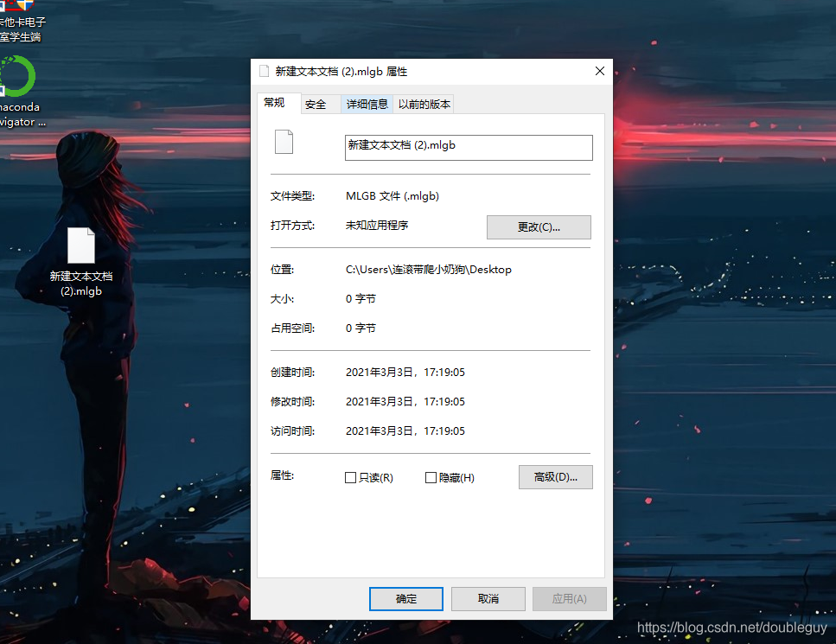This screenshot has width=836, height=644.
Task: Click the 应用(A) apply button
Action: [569, 599]
